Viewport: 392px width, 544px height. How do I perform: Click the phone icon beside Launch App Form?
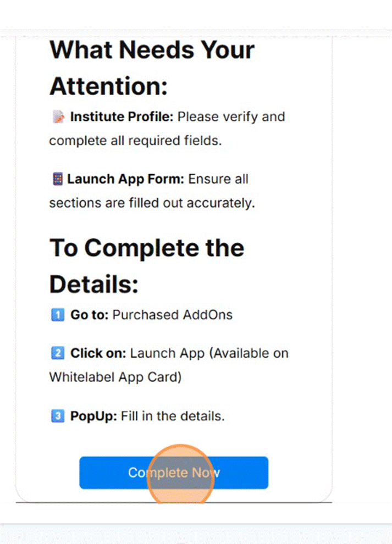pos(57,179)
